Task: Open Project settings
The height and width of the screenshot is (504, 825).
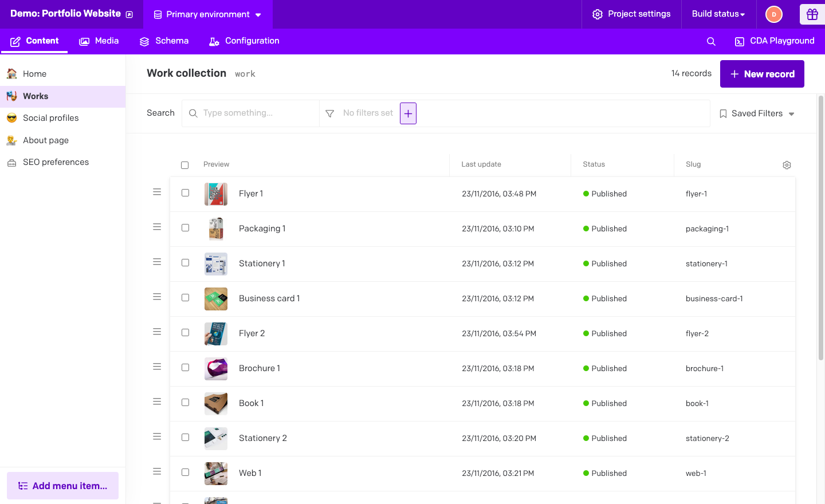Action: tap(631, 14)
